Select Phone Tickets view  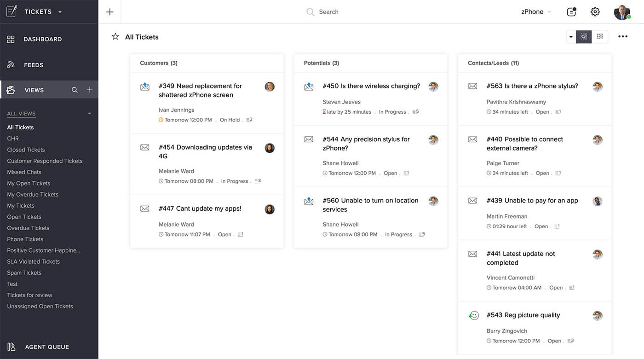point(25,239)
